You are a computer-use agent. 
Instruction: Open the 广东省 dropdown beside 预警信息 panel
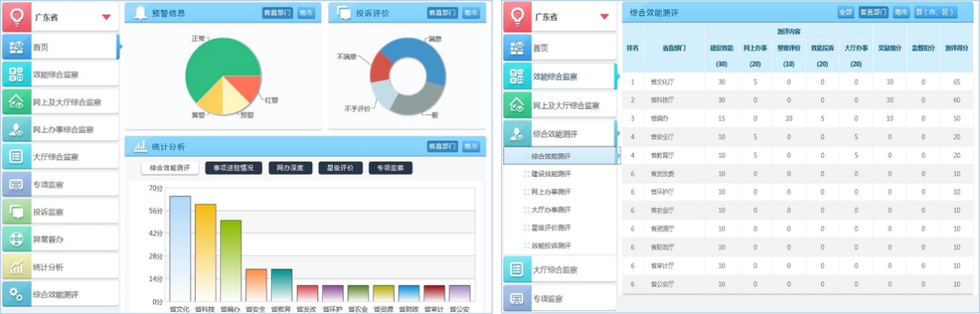(106, 17)
